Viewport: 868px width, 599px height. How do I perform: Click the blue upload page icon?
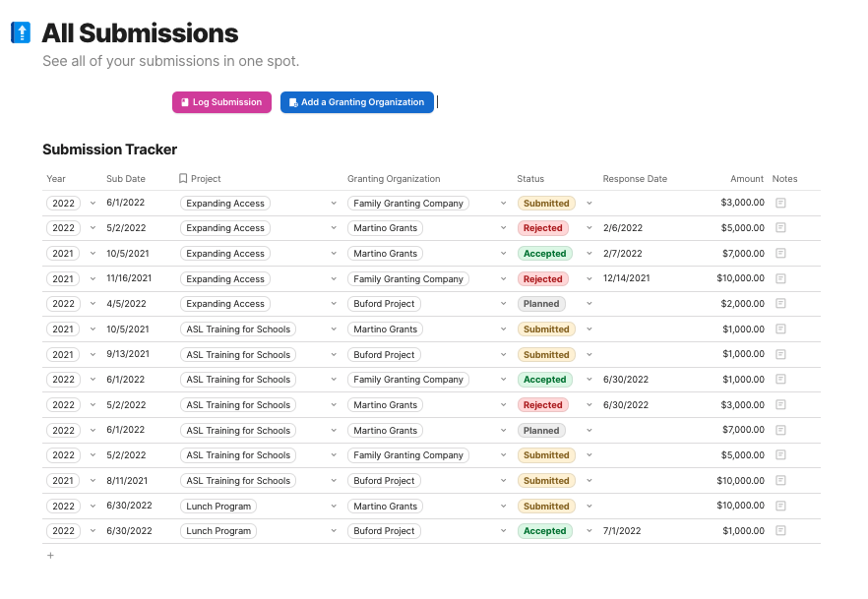(x=21, y=33)
